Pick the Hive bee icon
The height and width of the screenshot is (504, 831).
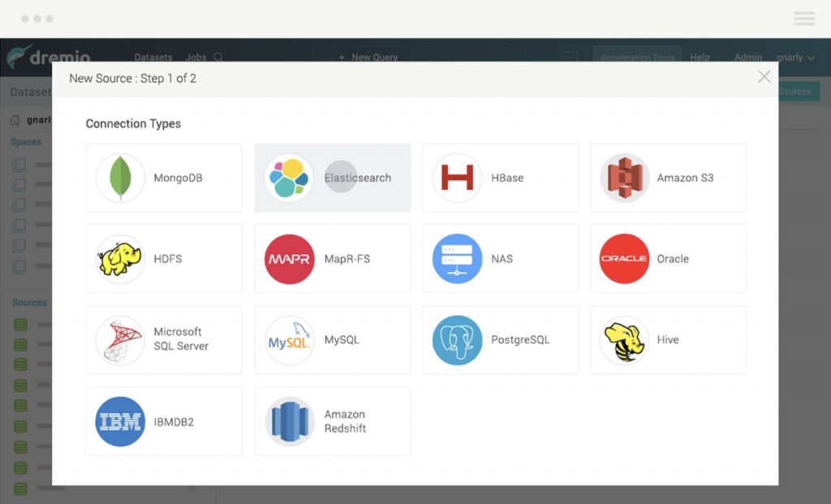624,340
